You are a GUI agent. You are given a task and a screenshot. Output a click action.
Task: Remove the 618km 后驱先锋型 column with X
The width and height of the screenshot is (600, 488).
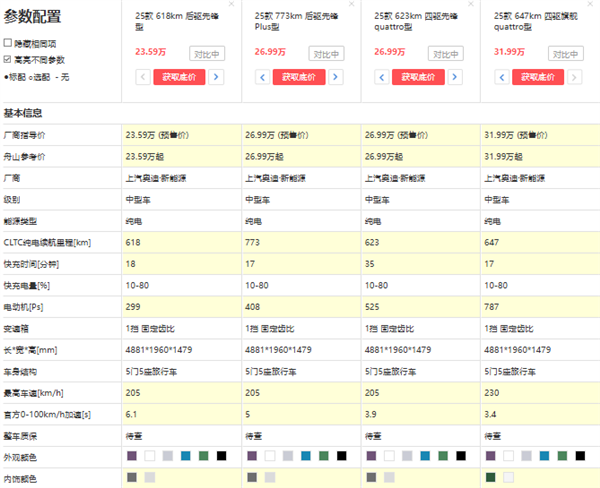coord(231,5)
